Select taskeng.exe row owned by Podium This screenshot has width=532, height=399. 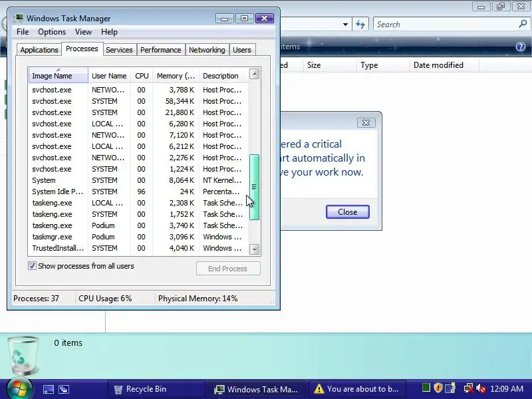pyautogui.click(x=138, y=225)
